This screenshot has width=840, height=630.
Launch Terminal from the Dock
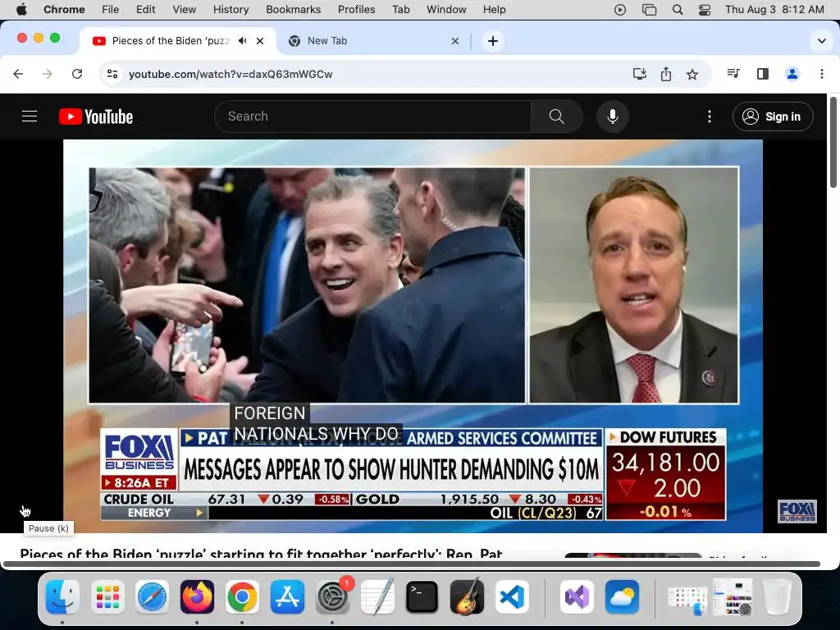pos(422,596)
